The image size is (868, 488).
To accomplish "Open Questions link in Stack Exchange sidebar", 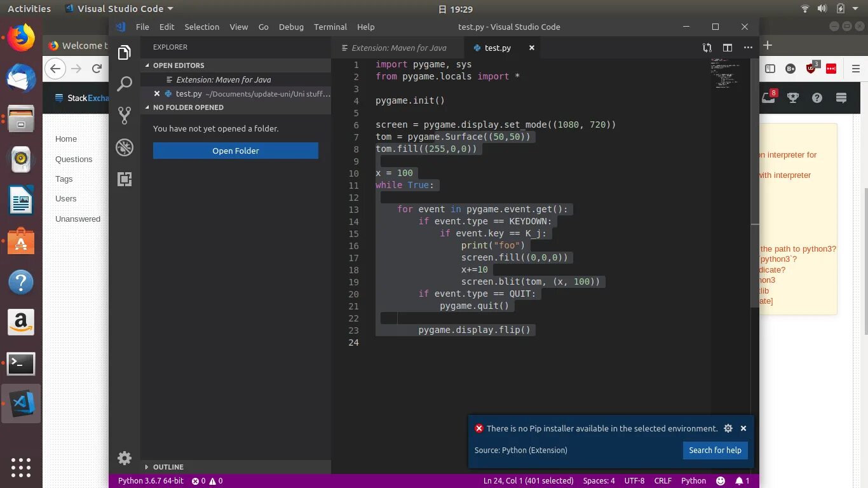I will (x=74, y=159).
